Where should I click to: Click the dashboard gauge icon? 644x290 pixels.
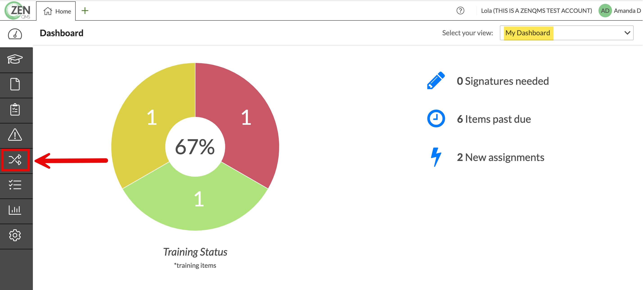tap(15, 34)
